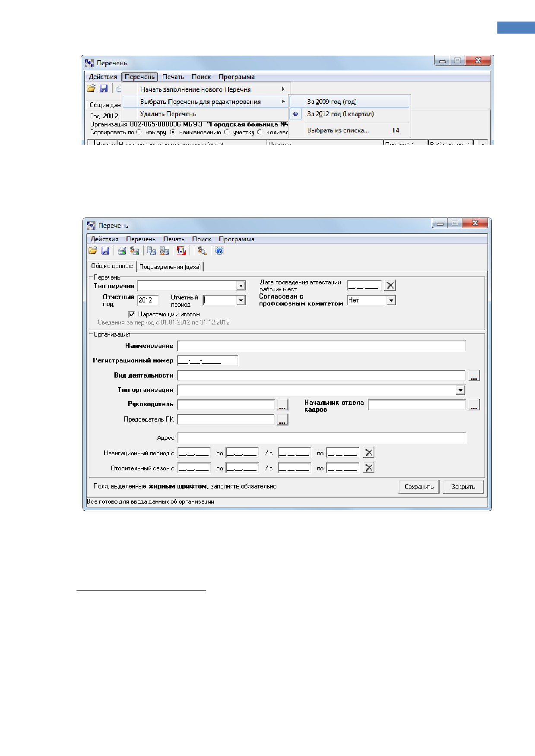Click the floppy disk save icon in the lower window toolbar

tap(105, 251)
